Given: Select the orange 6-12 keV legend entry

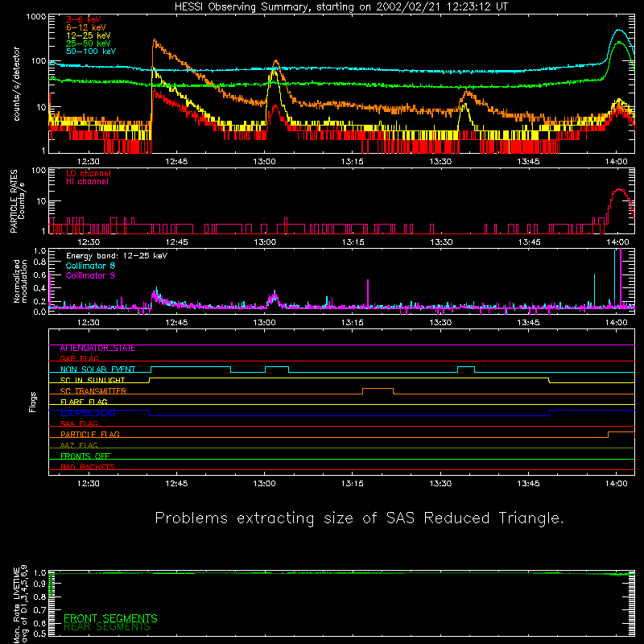Looking at the screenshot, I should coord(86,27).
